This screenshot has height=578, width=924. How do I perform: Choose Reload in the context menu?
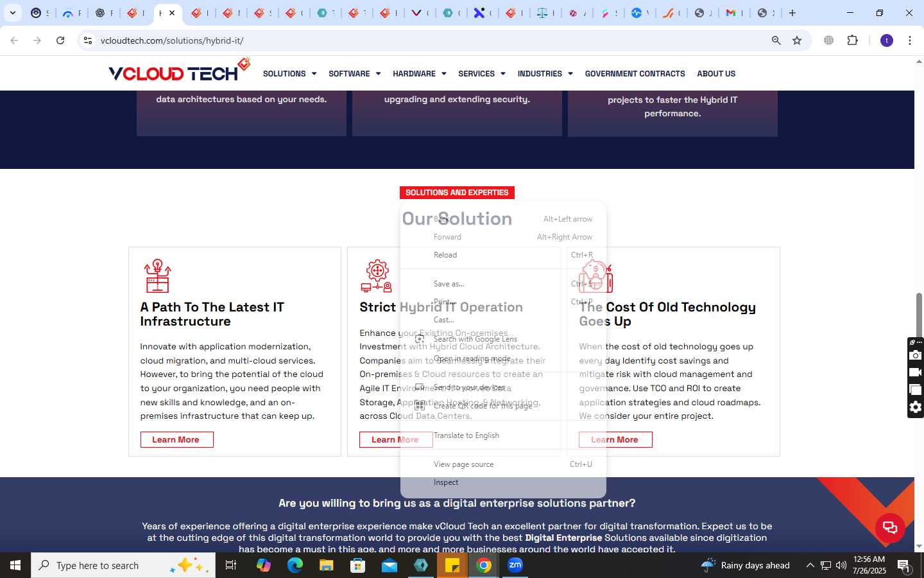tap(503, 255)
